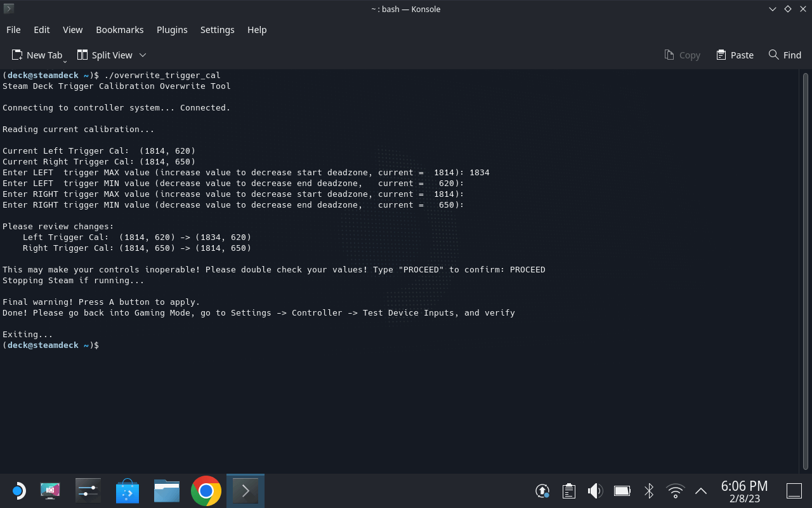Open System Settings sliders icon in taskbar
This screenshot has width=812, height=508.
pyautogui.click(x=88, y=491)
